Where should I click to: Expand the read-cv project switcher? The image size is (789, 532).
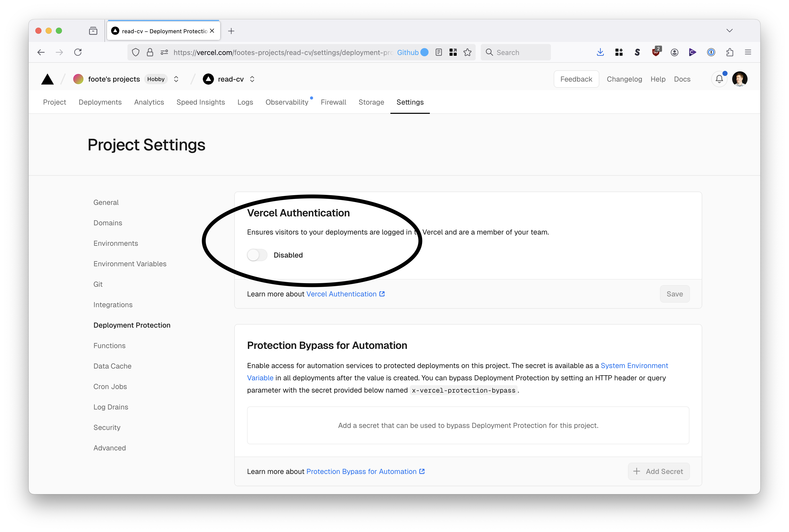tap(252, 79)
